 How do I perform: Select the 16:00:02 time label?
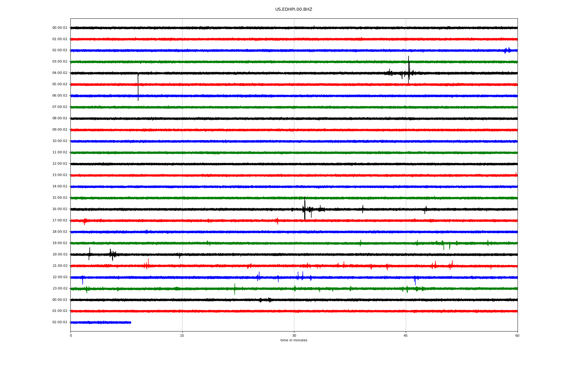60,209
